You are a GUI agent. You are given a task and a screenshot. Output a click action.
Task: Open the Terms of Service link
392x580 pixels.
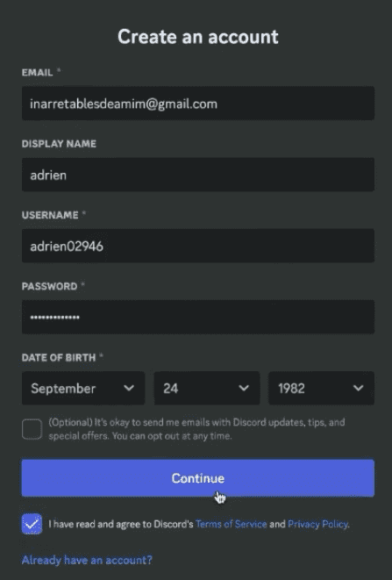[232, 524]
